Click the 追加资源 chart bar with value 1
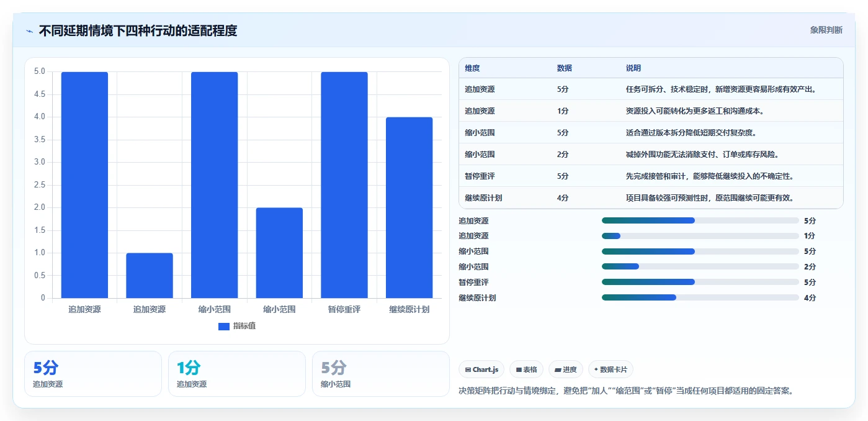868x421 pixels. click(150, 276)
